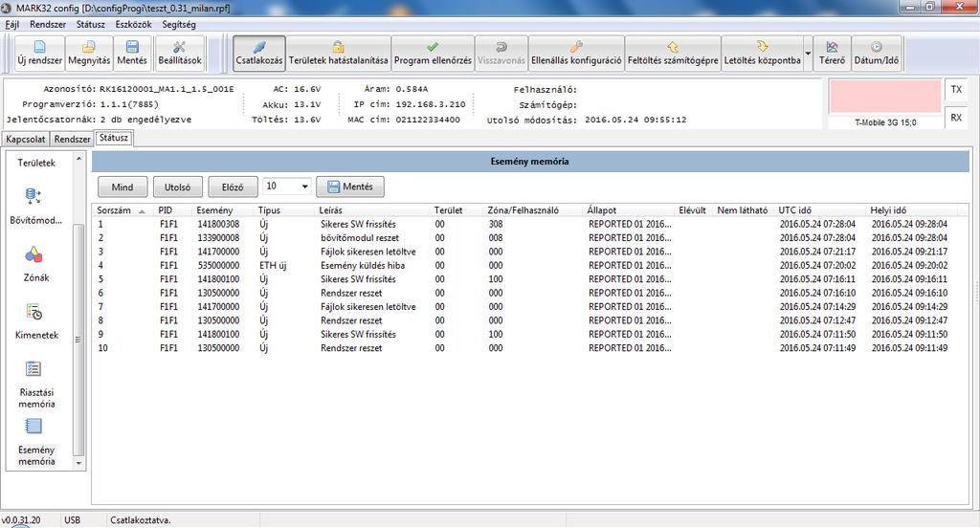Open Ellenállás konfiguráció
Image resolution: width=980 pixels, height=528 pixels.
point(576,54)
